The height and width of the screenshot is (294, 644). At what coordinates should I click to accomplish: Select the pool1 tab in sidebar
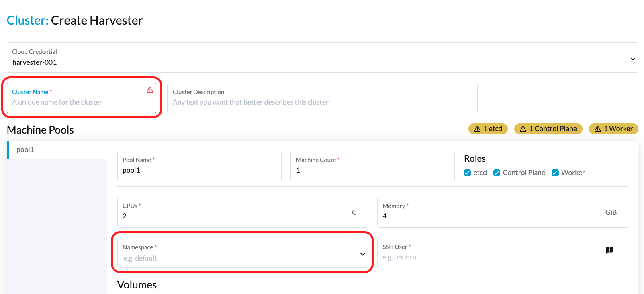pyautogui.click(x=25, y=150)
